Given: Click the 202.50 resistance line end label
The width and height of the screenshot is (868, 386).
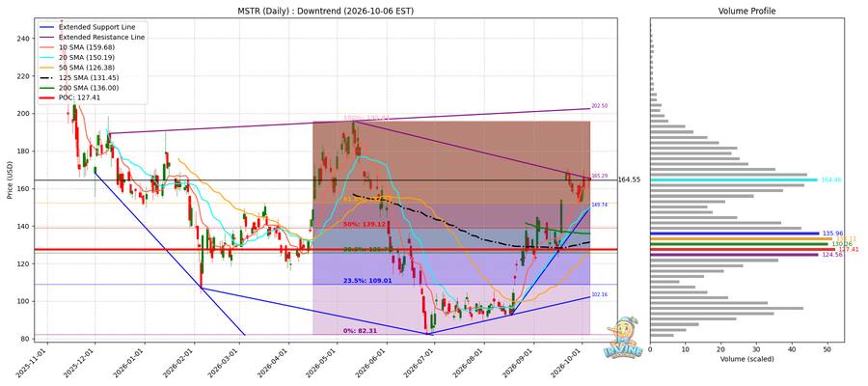Looking at the screenshot, I should click(x=600, y=106).
